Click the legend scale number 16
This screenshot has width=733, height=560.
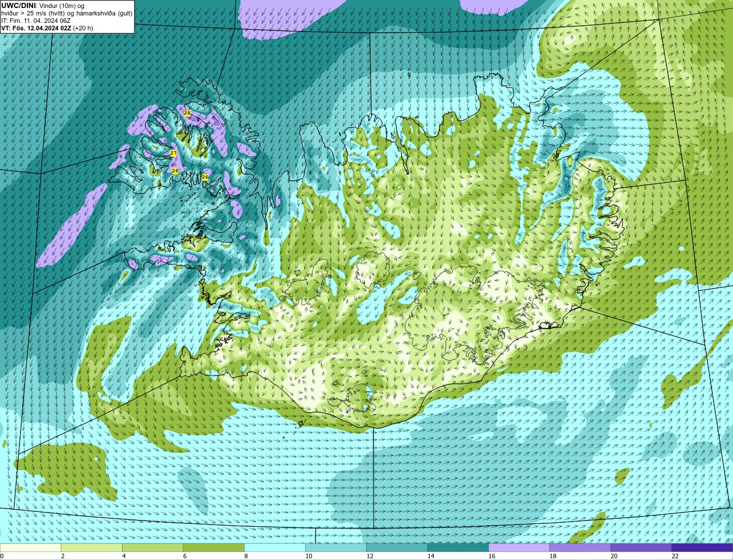492,556
